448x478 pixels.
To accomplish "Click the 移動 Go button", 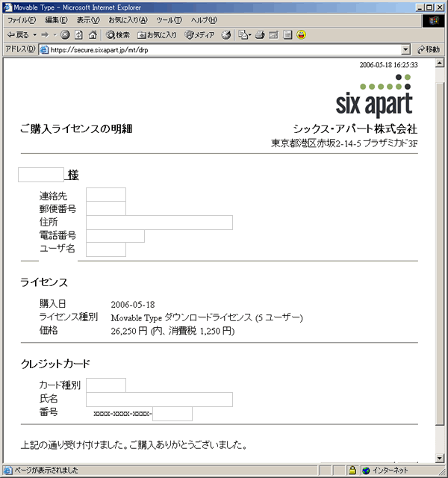I will 429,49.
